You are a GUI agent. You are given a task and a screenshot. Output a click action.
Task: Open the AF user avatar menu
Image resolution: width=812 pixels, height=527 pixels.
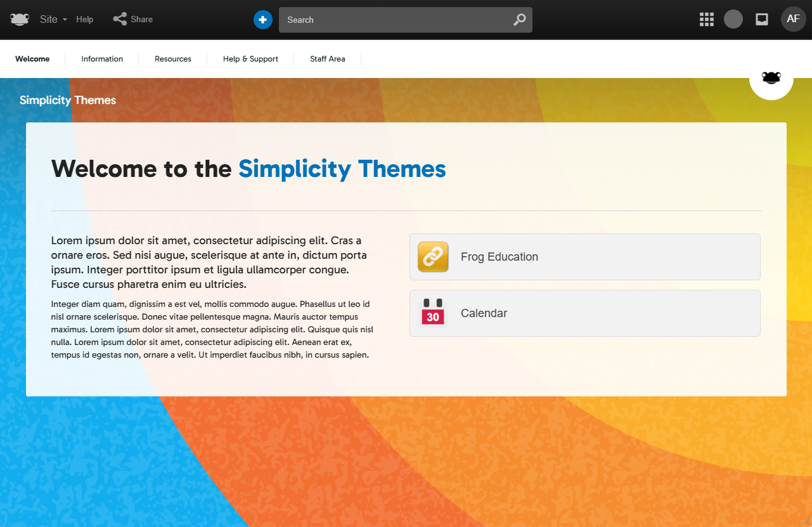(x=793, y=19)
